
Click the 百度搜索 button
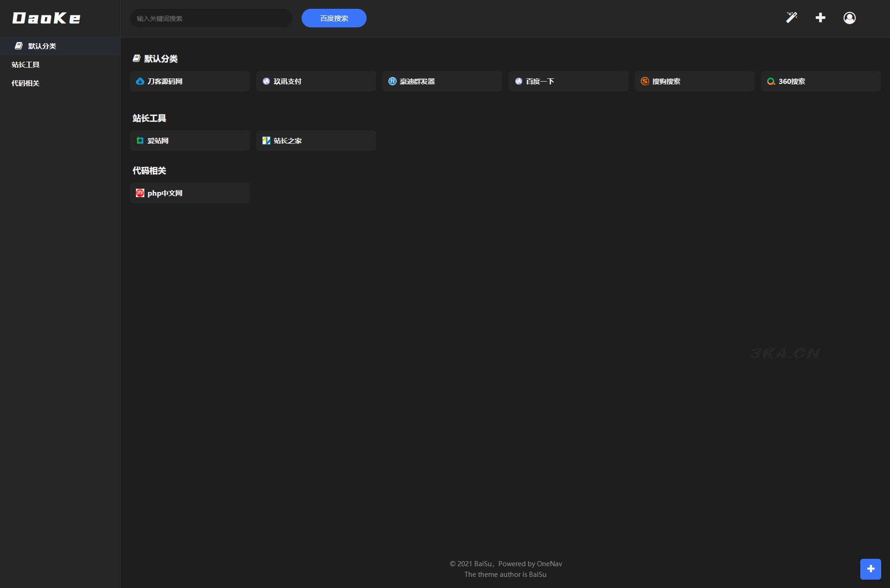point(334,18)
